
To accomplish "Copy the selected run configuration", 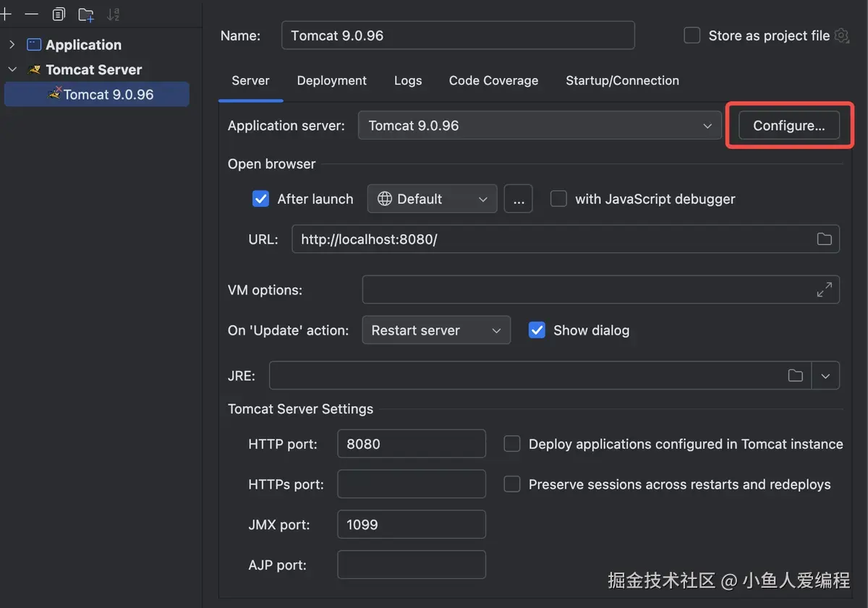I will (x=59, y=14).
